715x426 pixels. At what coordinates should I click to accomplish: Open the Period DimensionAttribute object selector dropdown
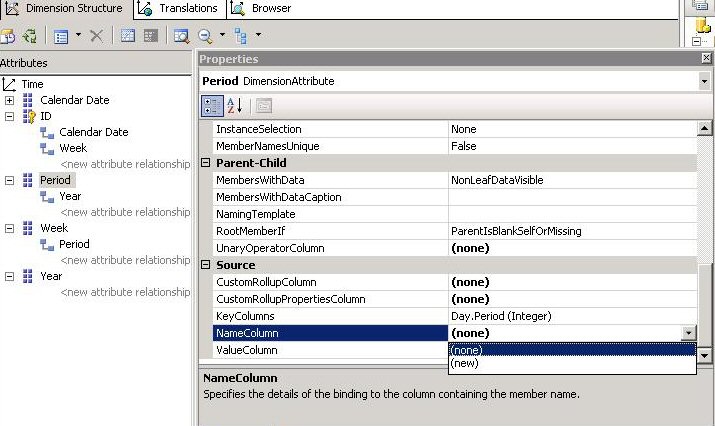(x=704, y=82)
